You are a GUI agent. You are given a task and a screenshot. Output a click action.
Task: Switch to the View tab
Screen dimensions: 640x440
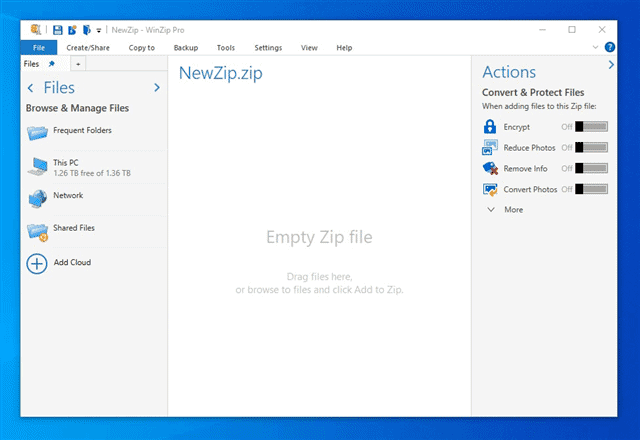point(309,48)
